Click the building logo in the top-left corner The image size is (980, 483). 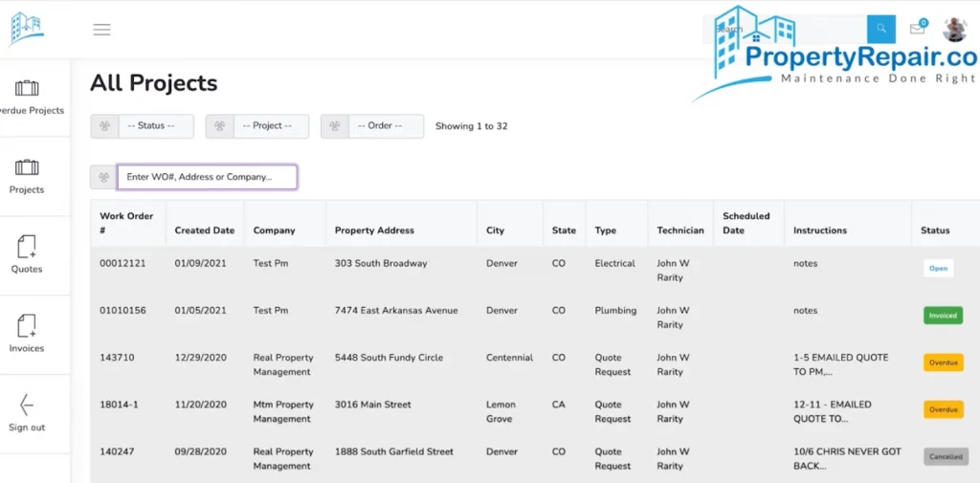pos(26,29)
